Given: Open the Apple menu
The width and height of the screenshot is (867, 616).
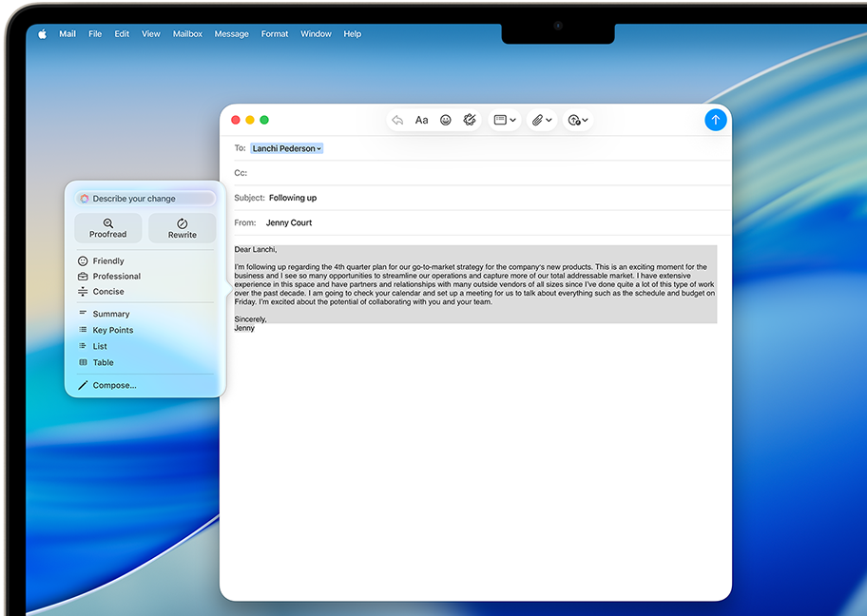Looking at the screenshot, I should [x=42, y=33].
